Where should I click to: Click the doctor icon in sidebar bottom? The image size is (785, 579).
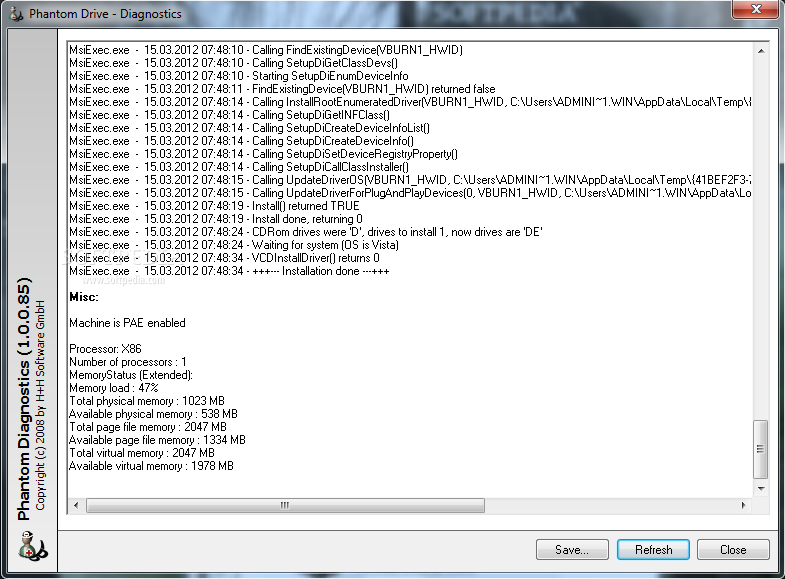[x=32, y=546]
